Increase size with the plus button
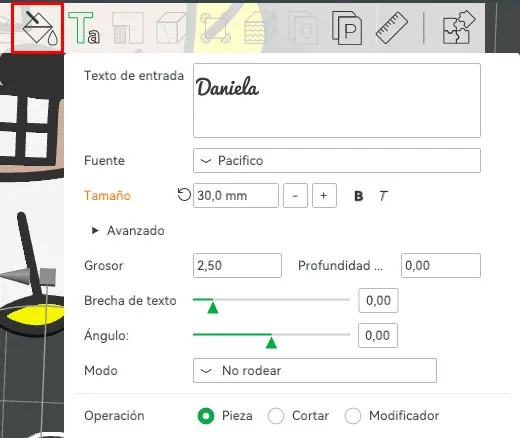 (x=324, y=196)
